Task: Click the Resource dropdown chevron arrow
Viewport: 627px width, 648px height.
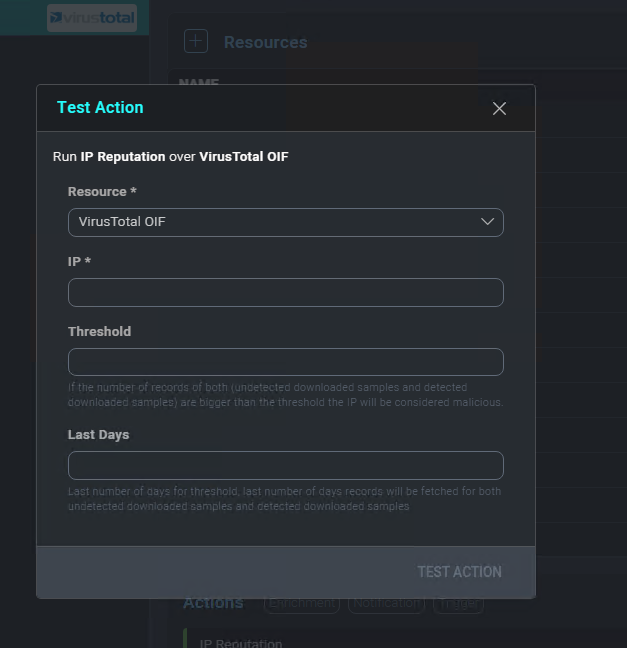Action: [488, 222]
